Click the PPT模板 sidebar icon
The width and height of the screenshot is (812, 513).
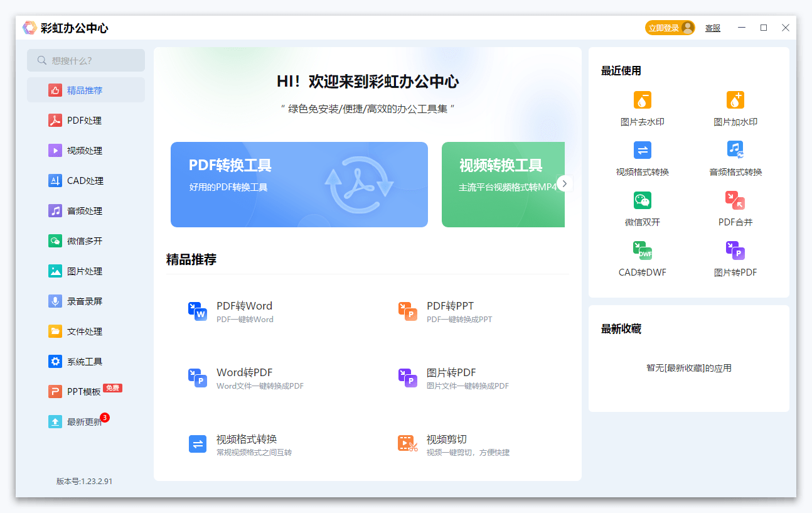click(55, 392)
